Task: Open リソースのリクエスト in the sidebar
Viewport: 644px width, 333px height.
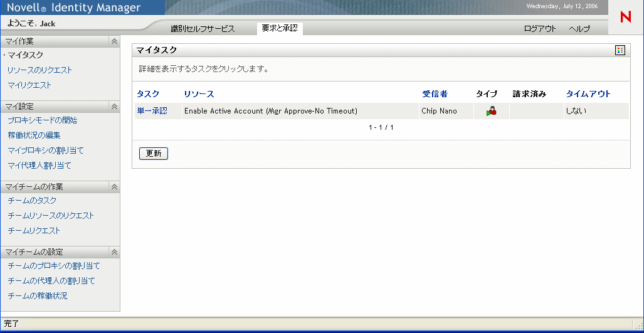Action: pos(40,70)
